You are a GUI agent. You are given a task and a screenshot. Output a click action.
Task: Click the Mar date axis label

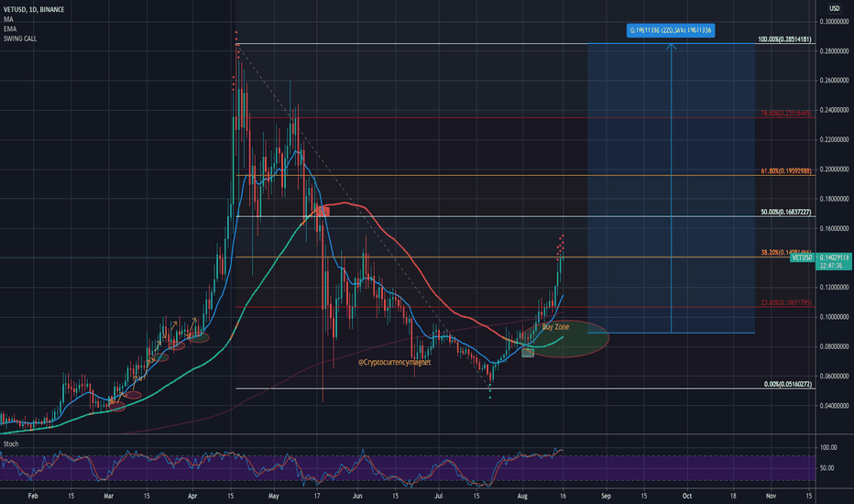(x=108, y=496)
